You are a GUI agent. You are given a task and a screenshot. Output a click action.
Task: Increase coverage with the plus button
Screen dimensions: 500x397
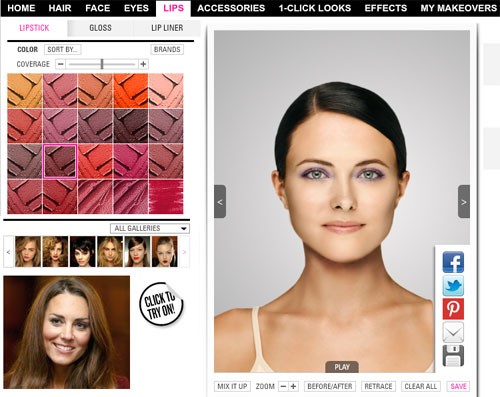click(143, 64)
